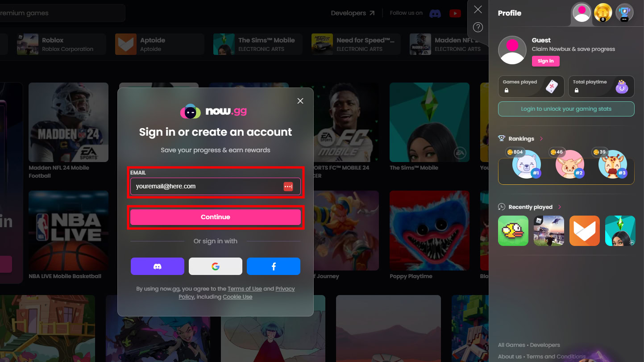Sign in with Google button
This screenshot has width=644, height=362.
click(x=215, y=266)
